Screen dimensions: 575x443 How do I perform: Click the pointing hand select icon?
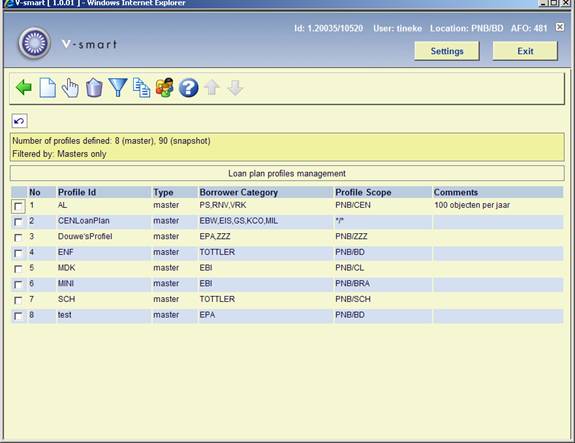[x=70, y=88]
